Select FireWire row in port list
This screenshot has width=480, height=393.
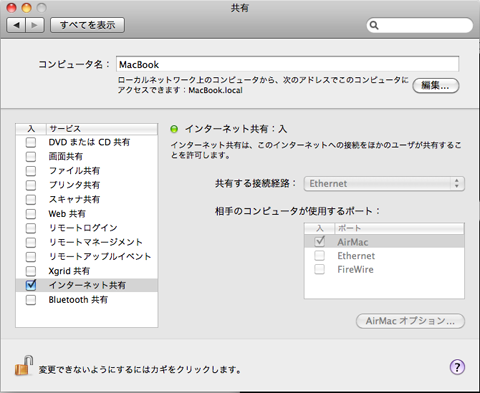point(384,269)
